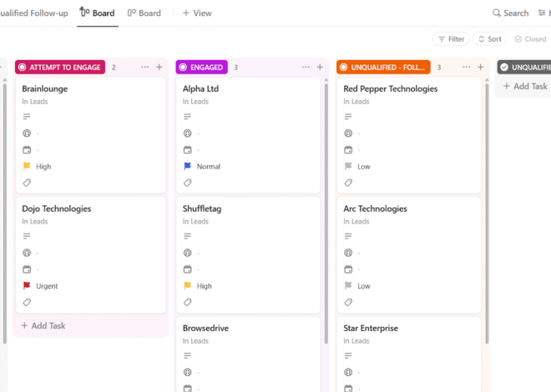Open the Filter options
551x392 pixels.
451,39
